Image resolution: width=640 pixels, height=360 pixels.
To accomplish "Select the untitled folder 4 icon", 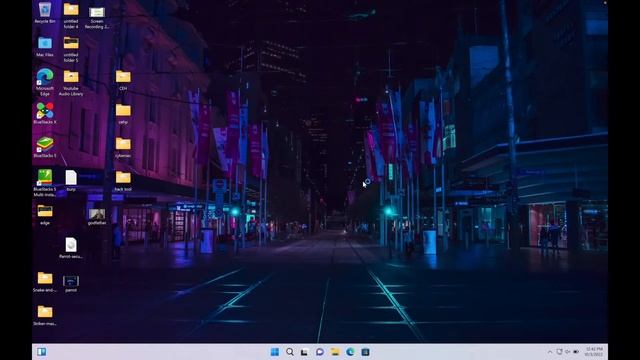I will [71, 16].
